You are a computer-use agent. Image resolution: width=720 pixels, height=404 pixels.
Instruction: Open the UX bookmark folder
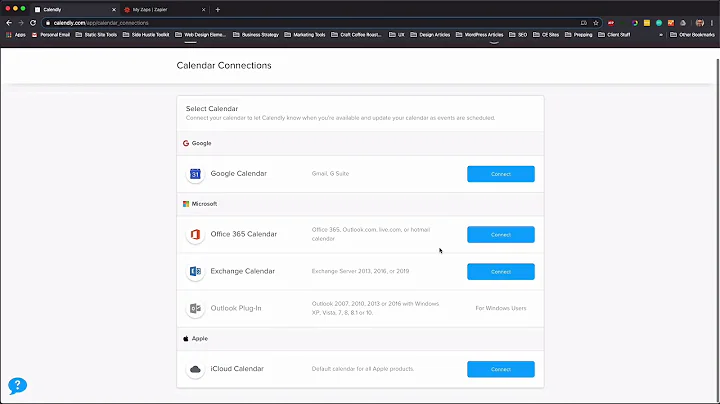(397, 35)
